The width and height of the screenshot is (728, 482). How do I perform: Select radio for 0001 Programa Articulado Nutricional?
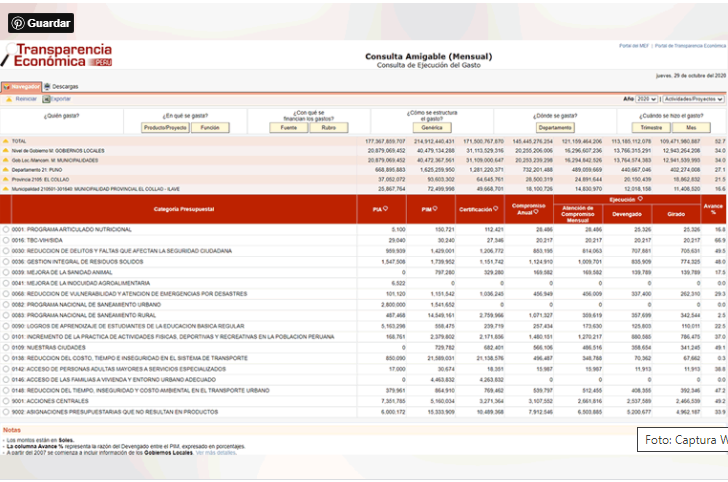tap(6, 229)
